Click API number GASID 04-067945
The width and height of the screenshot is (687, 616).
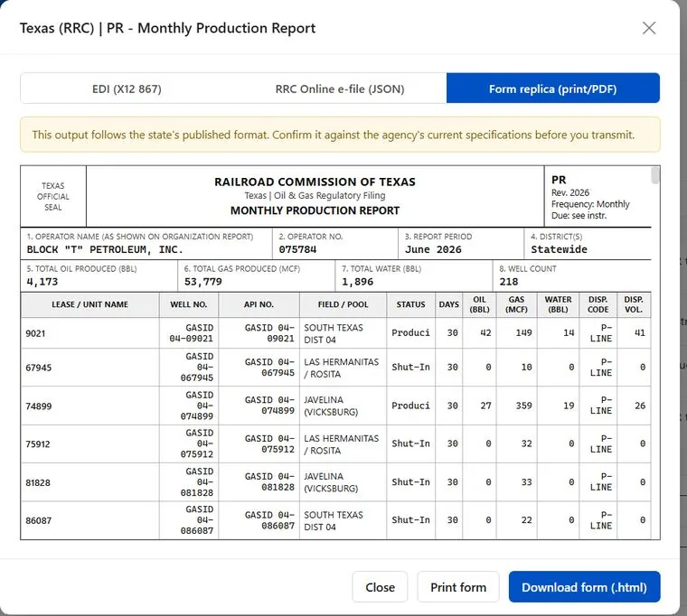[269, 368]
